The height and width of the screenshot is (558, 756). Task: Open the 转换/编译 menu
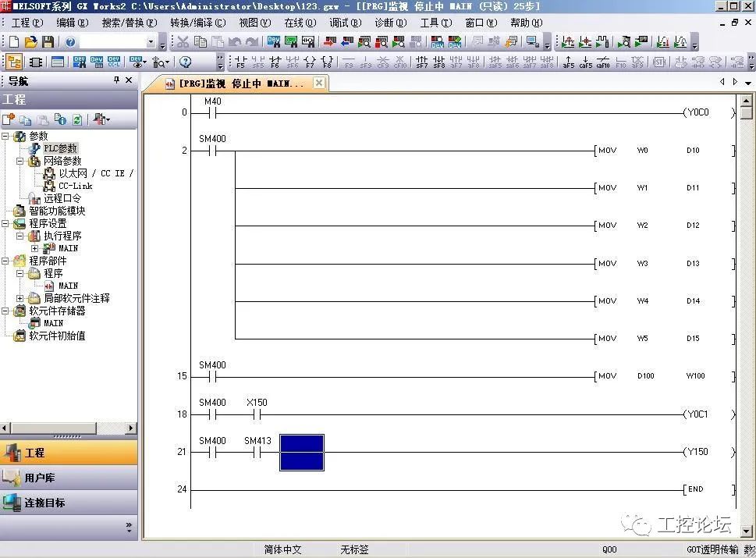point(197,23)
